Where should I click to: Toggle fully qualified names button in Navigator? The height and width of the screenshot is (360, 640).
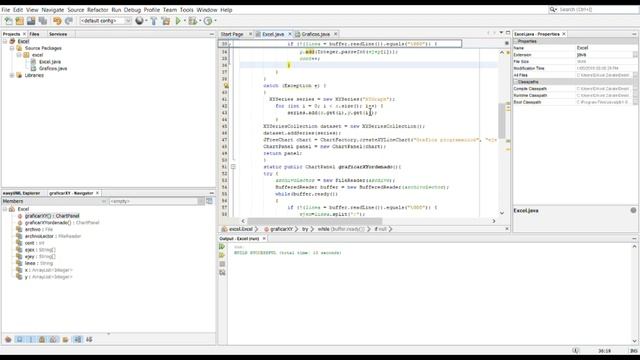(65, 340)
